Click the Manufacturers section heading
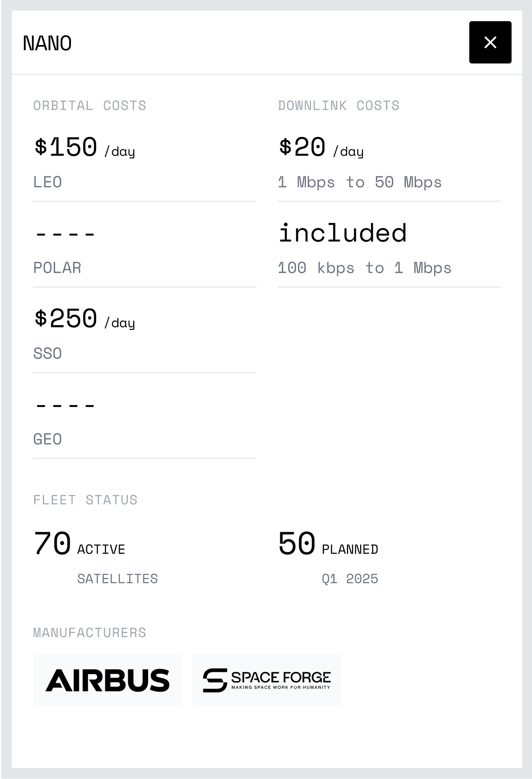Image resolution: width=532 pixels, height=779 pixels. point(89,633)
